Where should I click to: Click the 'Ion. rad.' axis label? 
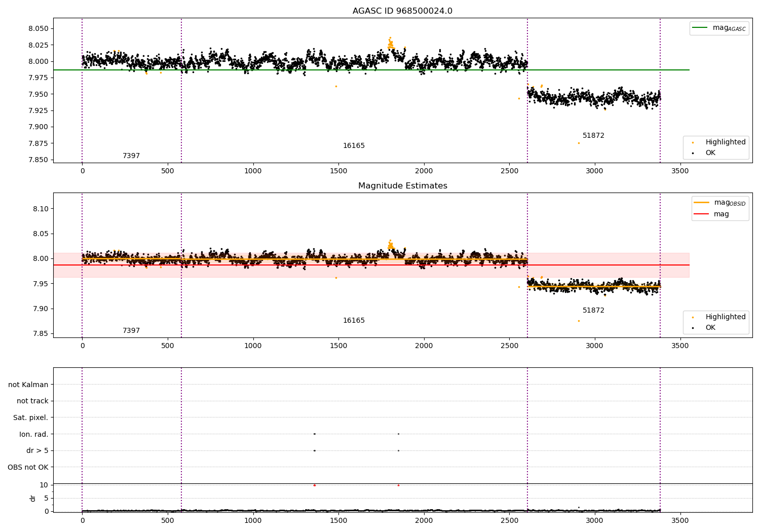click(34, 434)
